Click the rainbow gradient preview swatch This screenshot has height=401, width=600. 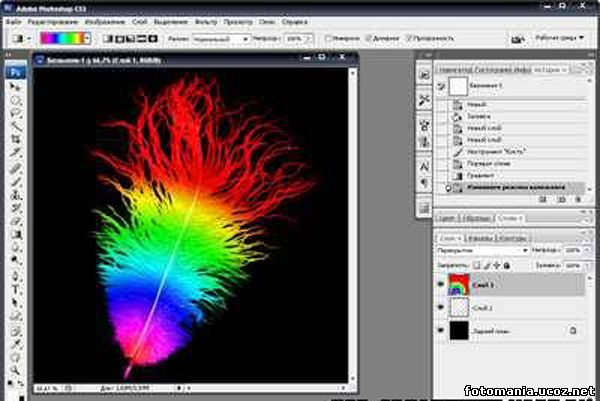pyautogui.click(x=62, y=39)
